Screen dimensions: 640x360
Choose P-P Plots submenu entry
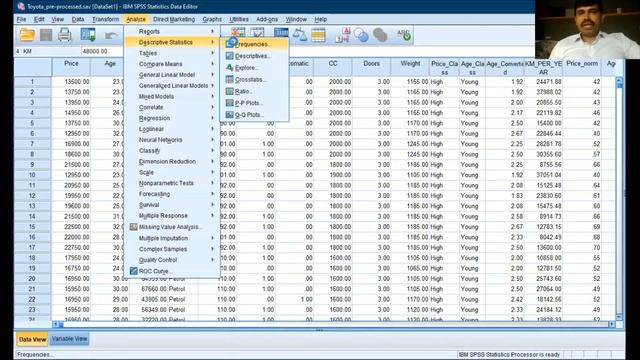click(x=255, y=103)
